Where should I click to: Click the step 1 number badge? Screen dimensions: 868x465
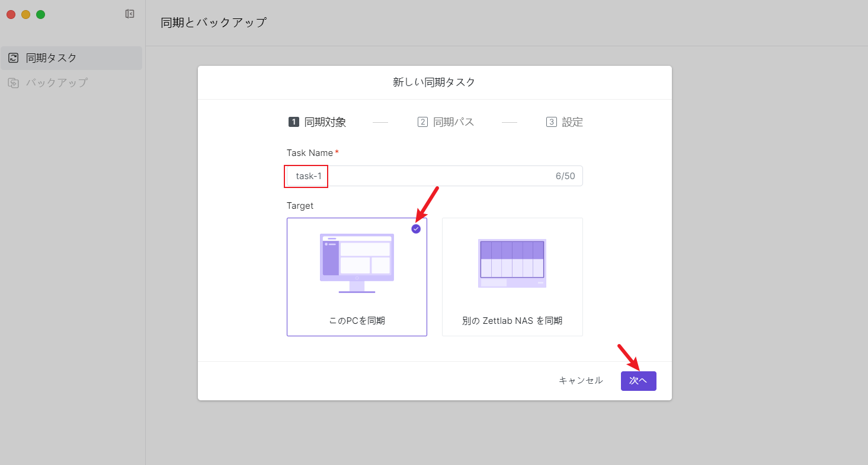pyautogui.click(x=293, y=122)
